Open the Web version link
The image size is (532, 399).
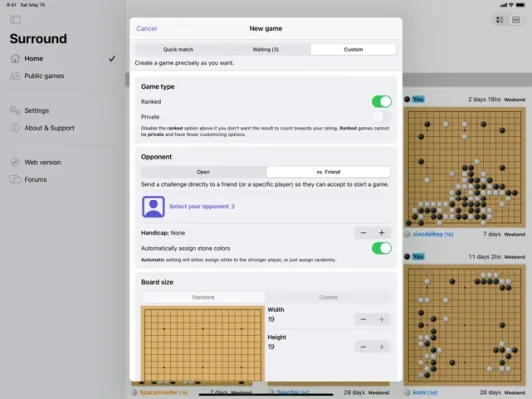pyautogui.click(x=43, y=162)
